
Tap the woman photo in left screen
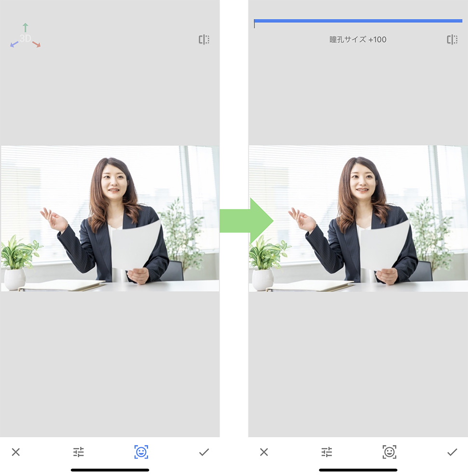(x=110, y=219)
